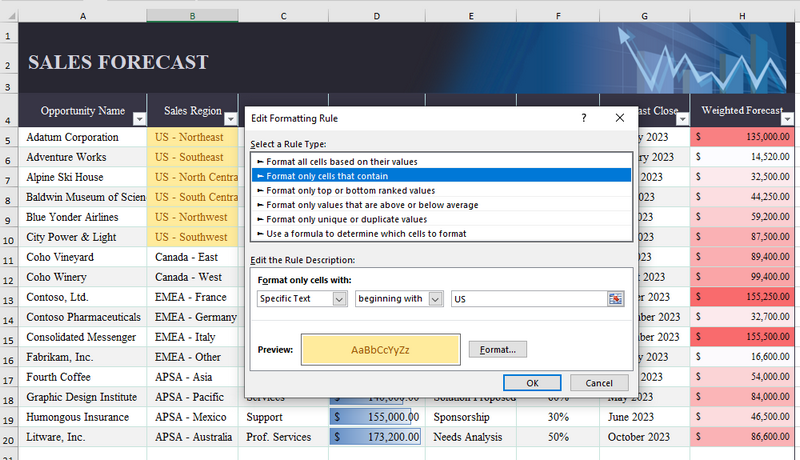Click the Canada - East cell
This screenshot has width=800, height=460.
(x=192, y=257)
